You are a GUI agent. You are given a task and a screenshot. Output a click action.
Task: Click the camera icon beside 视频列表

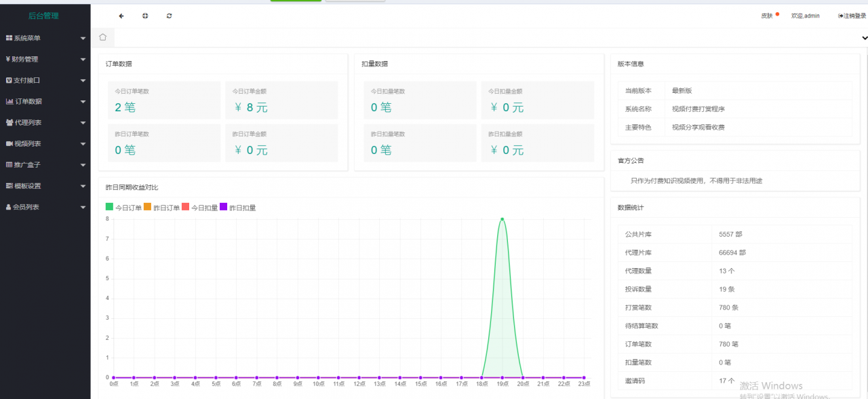(x=9, y=143)
